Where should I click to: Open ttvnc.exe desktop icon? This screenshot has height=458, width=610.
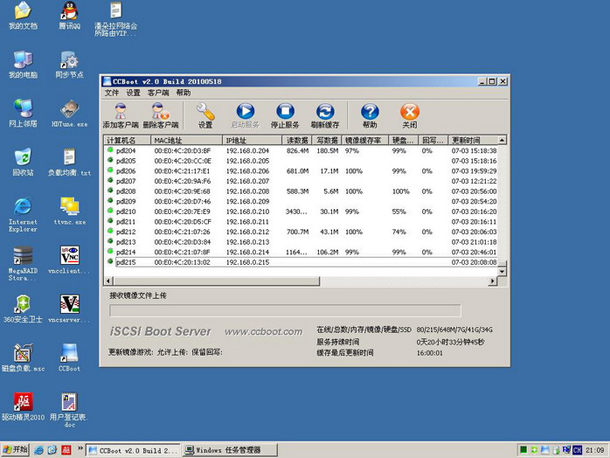(x=70, y=211)
